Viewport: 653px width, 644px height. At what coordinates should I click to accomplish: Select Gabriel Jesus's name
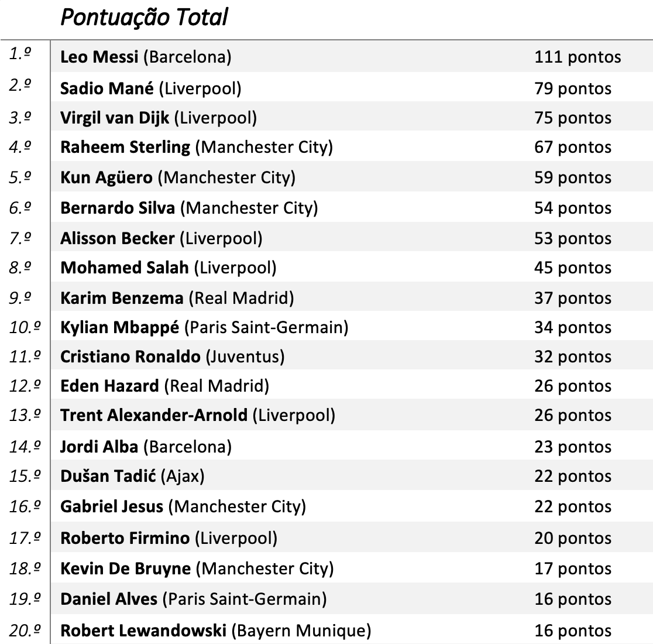[x=112, y=506]
